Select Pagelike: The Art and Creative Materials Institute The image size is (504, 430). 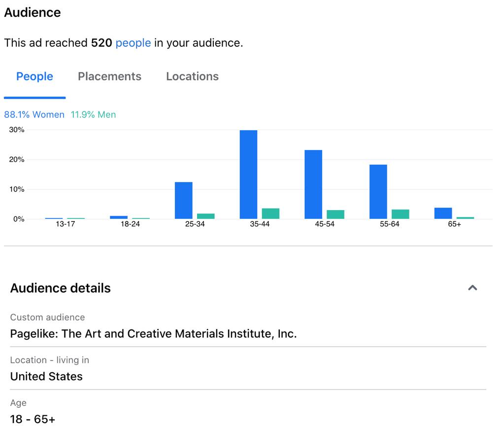(153, 334)
